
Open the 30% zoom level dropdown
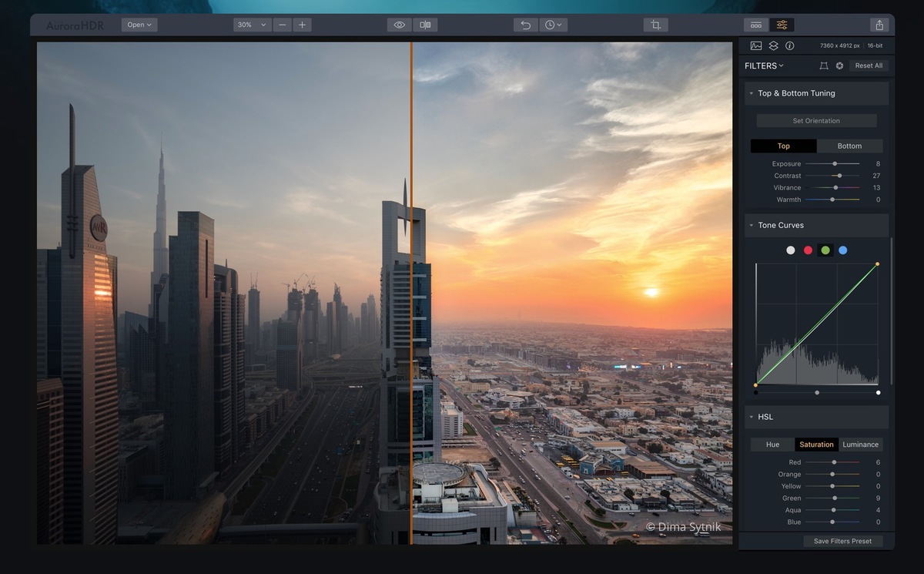(x=252, y=25)
